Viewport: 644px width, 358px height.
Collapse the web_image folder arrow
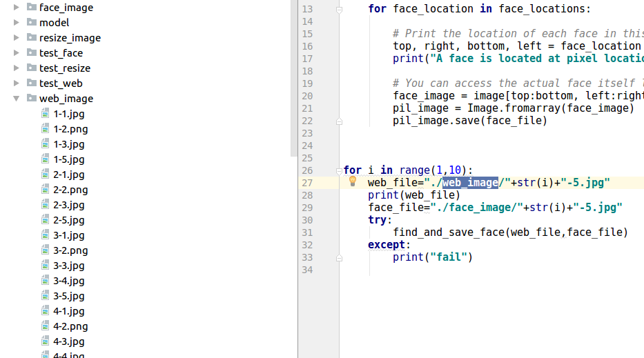coord(17,99)
